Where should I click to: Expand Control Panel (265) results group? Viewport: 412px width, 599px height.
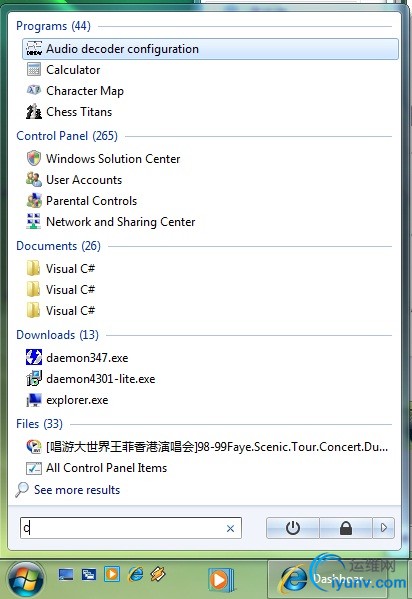coord(67,136)
